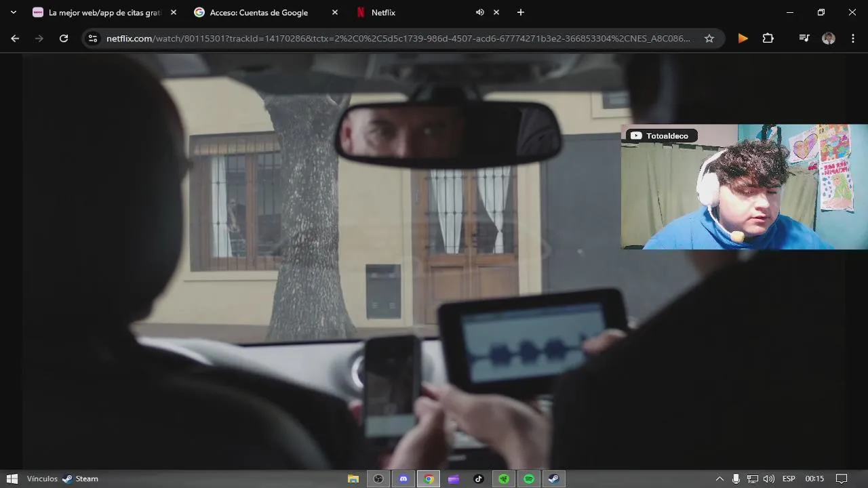Select Chrome in the taskbar

click(x=429, y=479)
